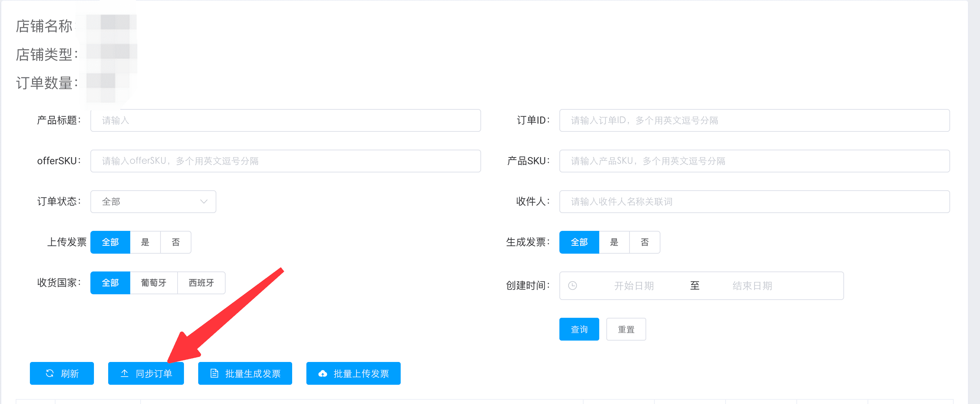Select 否 under 生成发票

pos(644,242)
